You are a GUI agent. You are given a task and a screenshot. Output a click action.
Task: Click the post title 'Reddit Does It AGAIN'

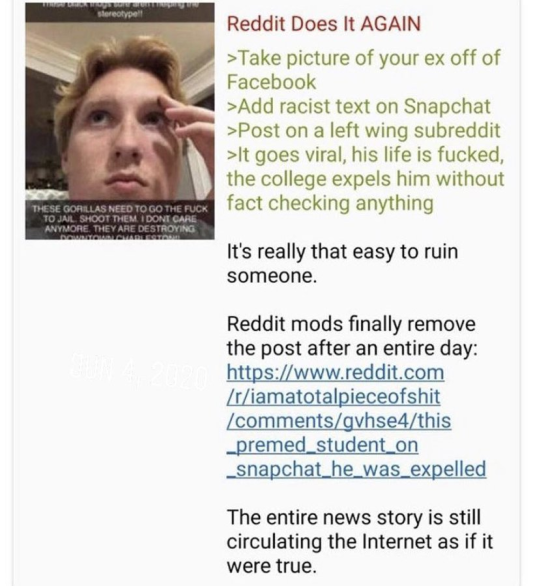pyautogui.click(x=324, y=24)
